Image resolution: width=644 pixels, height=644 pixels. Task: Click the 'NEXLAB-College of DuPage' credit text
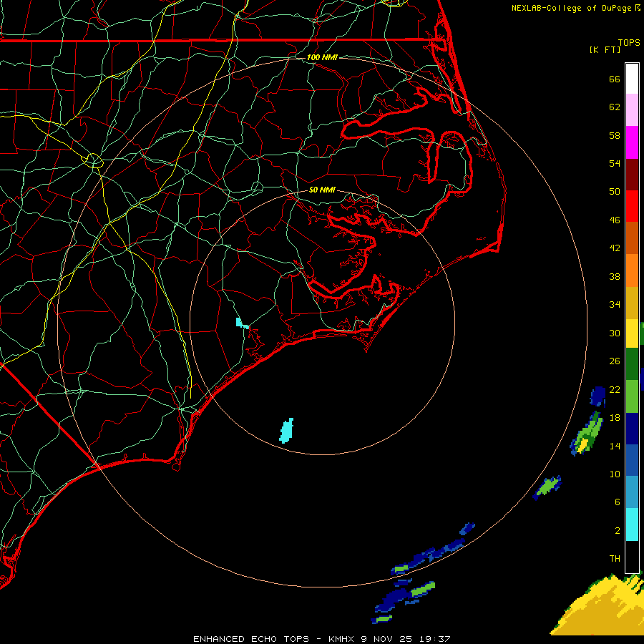[x=571, y=8]
